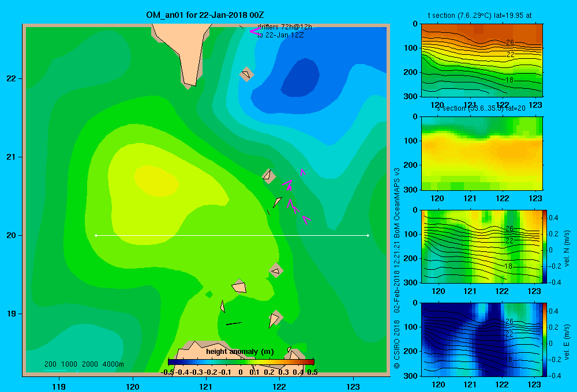Click the "1000" depth contour legend entry
The width and height of the screenshot is (577, 392).
coord(69,364)
